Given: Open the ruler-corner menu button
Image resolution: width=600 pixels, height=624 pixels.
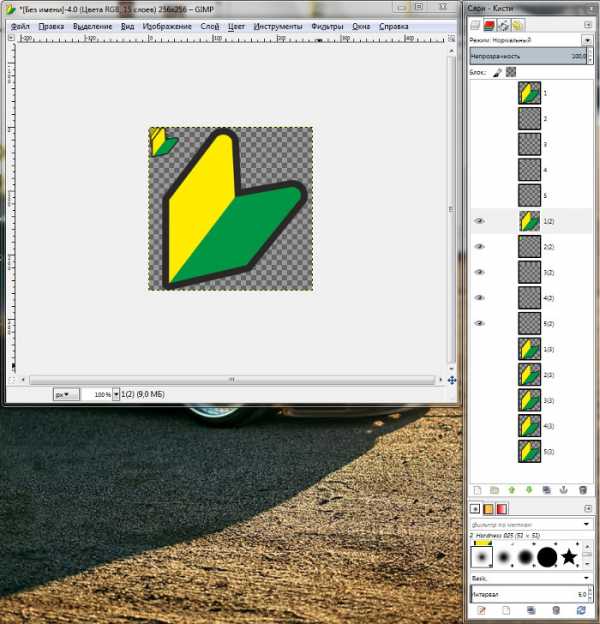Looking at the screenshot, I should pyautogui.click(x=12, y=38).
